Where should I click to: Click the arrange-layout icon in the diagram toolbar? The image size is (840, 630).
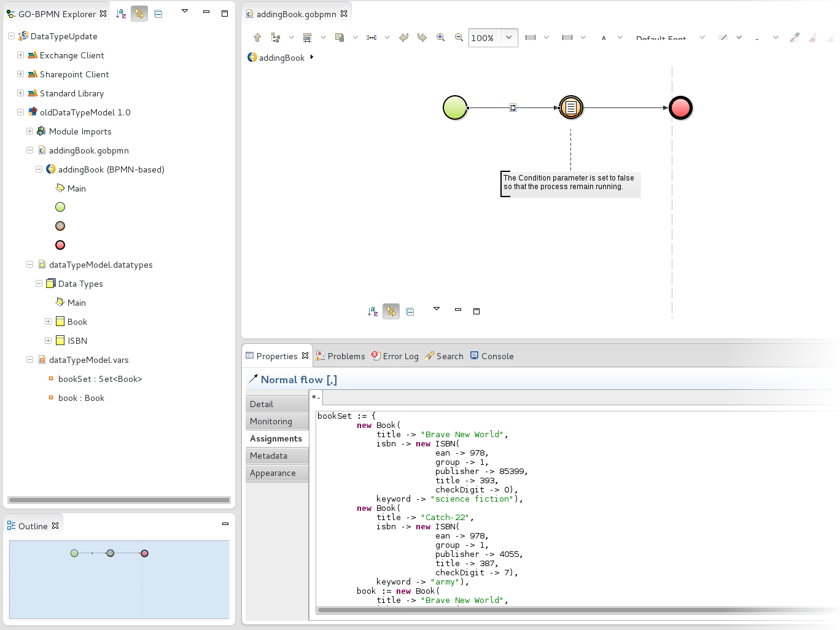pos(276,37)
